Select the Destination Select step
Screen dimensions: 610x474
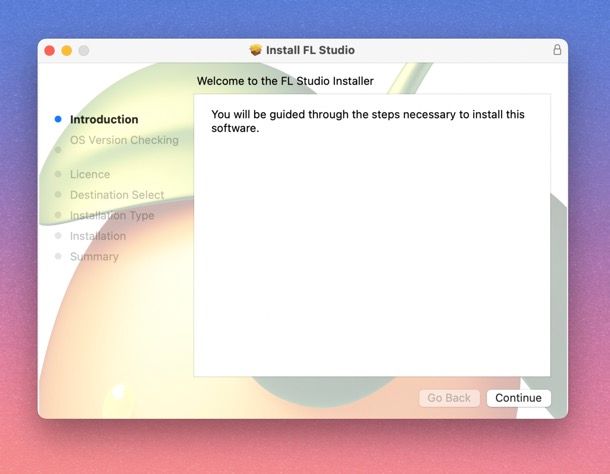(117, 195)
